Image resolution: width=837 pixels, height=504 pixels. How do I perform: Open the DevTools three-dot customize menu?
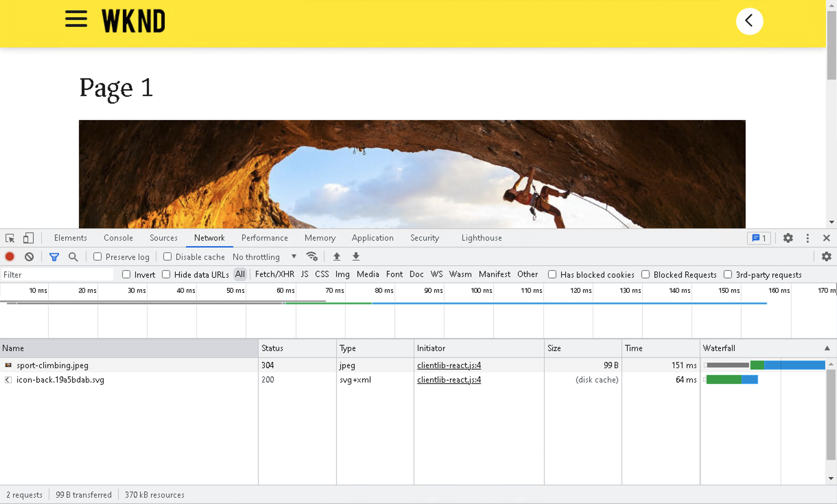807,238
